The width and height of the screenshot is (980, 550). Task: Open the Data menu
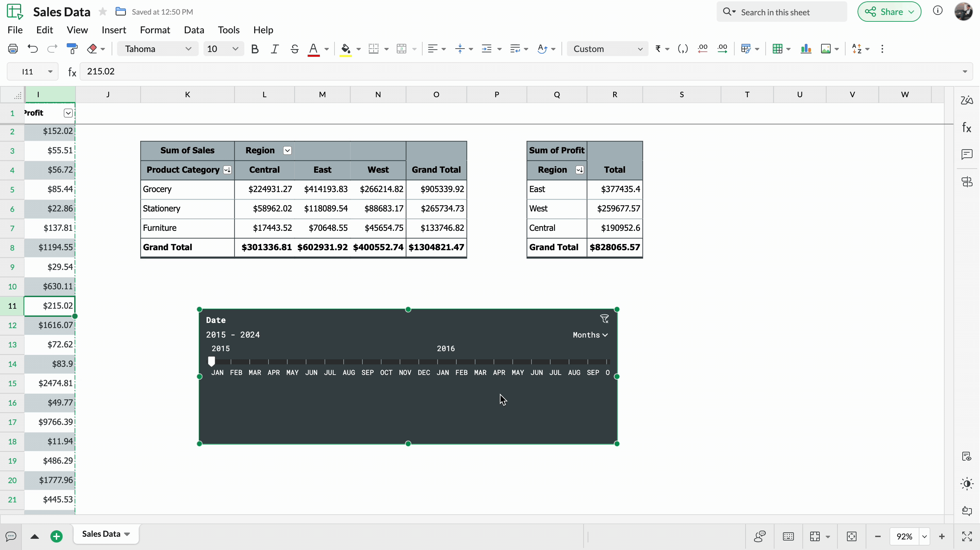coord(194,30)
